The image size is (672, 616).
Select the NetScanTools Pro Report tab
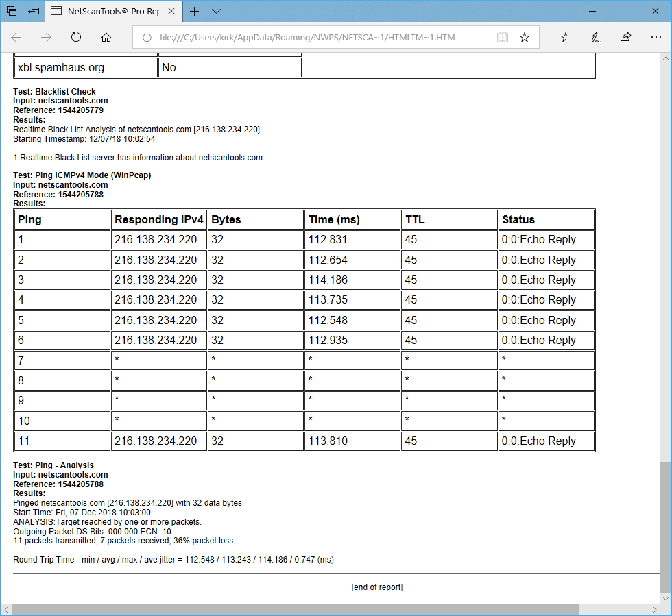pos(114,11)
